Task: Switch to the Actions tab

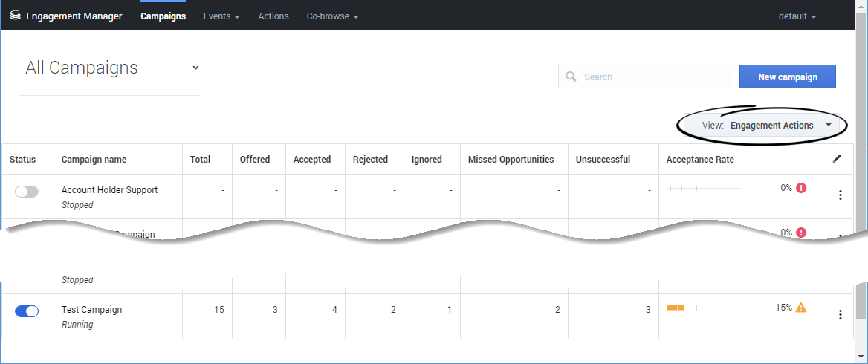Action: click(273, 16)
